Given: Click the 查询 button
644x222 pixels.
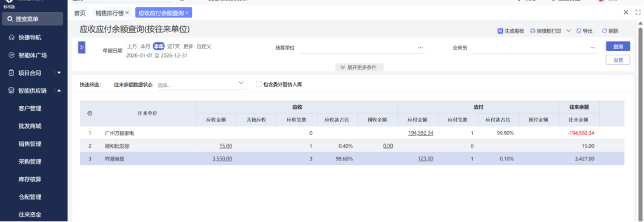Looking at the screenshot, I should coord(618,47).
